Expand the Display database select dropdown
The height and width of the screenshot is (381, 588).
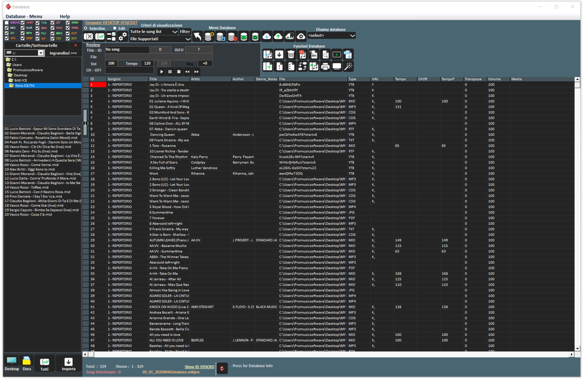pyautogui.click(x=352, y=36)
